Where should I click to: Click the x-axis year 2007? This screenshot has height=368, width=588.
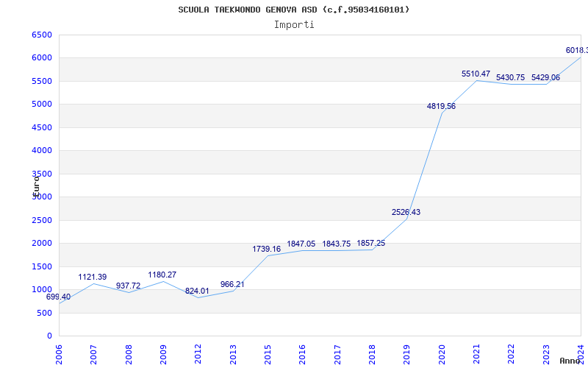[94, 355]
